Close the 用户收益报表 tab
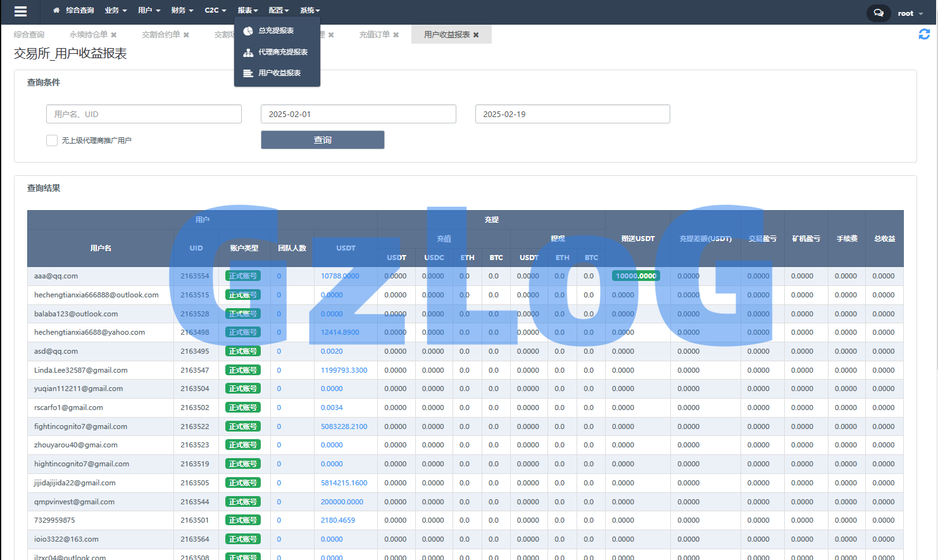This screenshot has width=938, height=560. pyautogui.click(x=476, y=35)
